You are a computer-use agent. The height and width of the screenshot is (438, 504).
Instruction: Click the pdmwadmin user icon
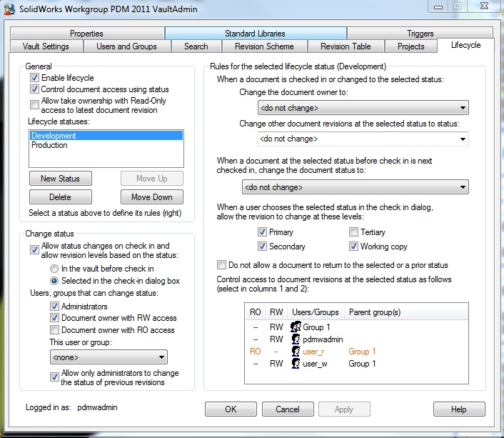point(296,339)
